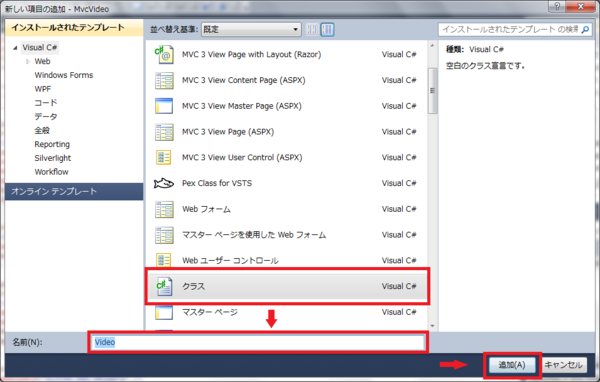Expand the Web tree node
Image resolution: width=600 pixels, height=382 pixels.
pyautogui.click(x=28, y=62)
